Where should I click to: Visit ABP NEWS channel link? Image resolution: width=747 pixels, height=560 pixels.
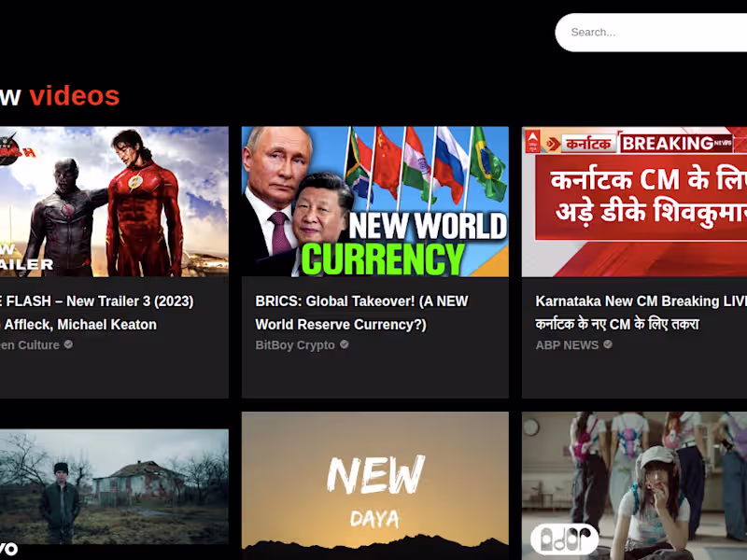pos(567,345)
